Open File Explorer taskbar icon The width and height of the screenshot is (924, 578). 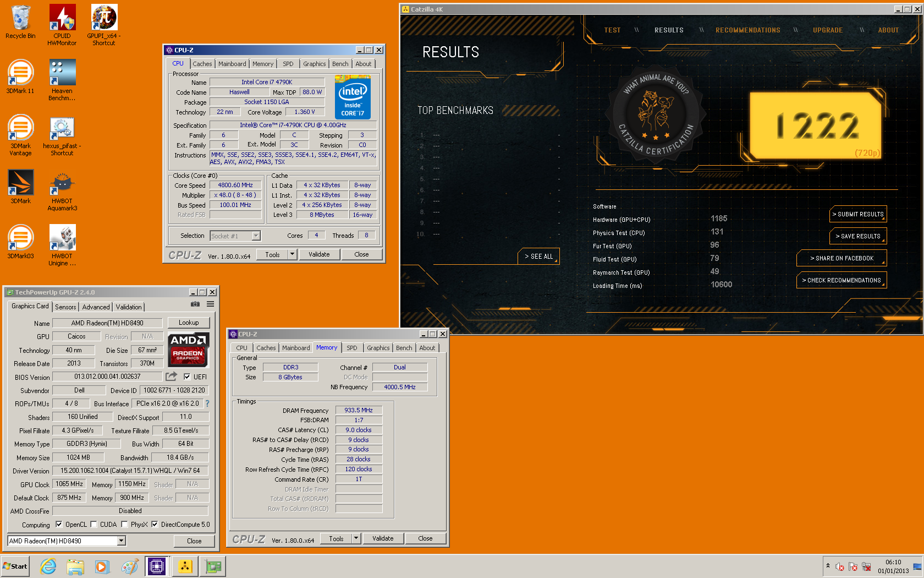[75, 566]
